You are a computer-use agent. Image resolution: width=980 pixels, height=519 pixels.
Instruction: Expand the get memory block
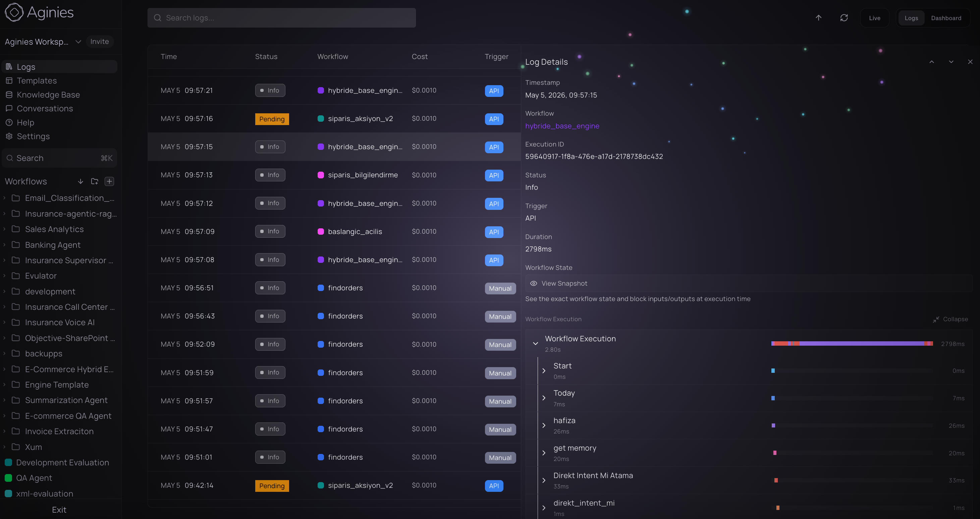544,453
